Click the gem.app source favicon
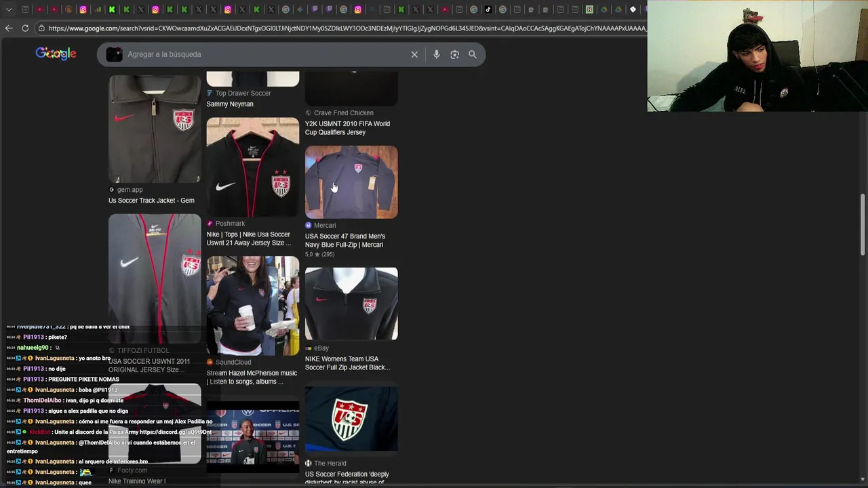This screenshot has width=868, height=488. pyautogui.click(x=112, y=190)
